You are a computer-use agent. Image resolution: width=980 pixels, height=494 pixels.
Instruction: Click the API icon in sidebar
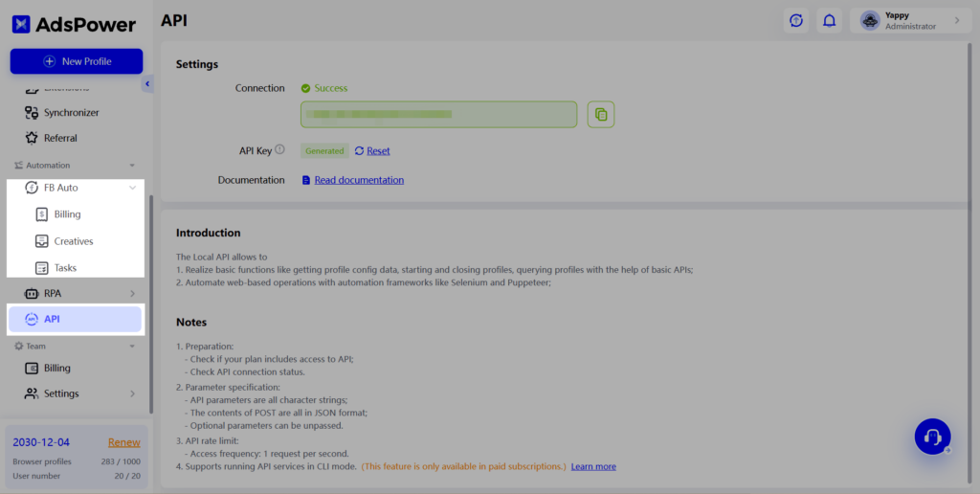point(32,319)
